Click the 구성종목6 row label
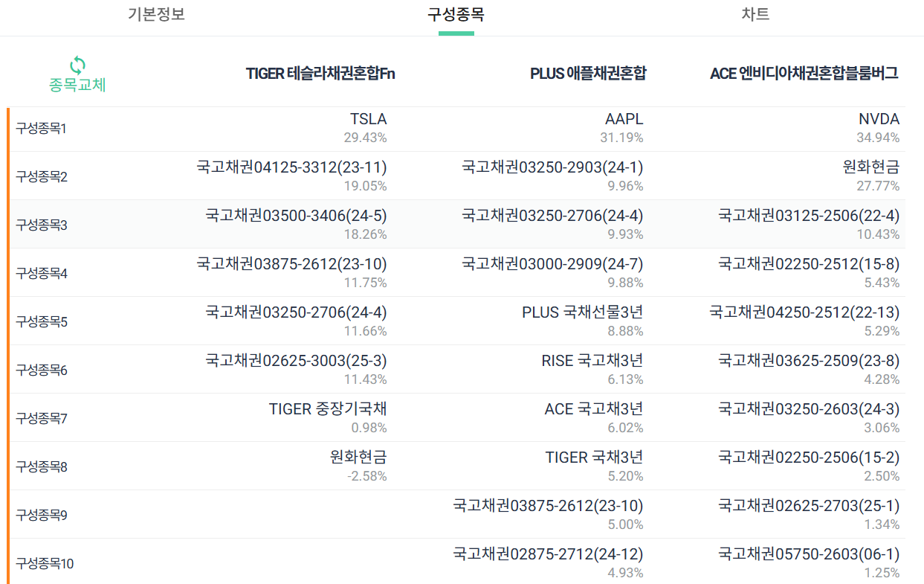Screen dimensions: 924x584 tap(41, 370)
